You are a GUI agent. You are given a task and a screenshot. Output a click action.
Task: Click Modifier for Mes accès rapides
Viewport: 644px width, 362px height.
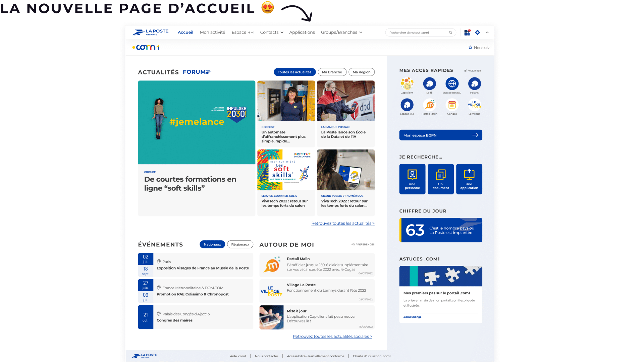pyautogui.click(x=472, y=71)
